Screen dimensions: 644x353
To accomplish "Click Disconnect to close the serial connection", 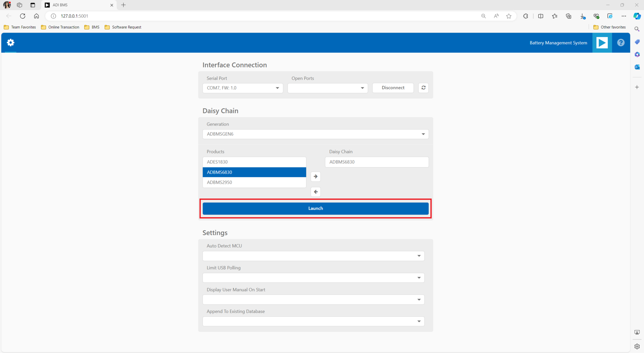I will click(393, 88).
